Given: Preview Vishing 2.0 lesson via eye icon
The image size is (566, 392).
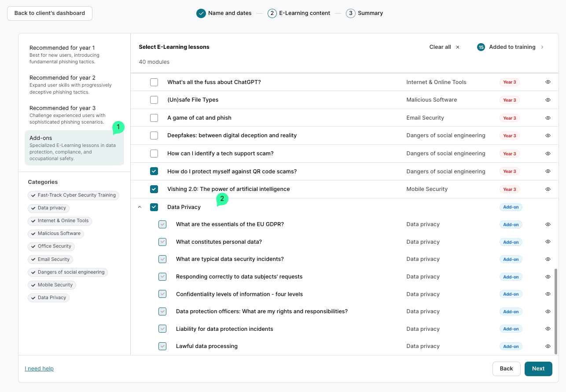Looking at the screenshot, I should tap(548, 189).
